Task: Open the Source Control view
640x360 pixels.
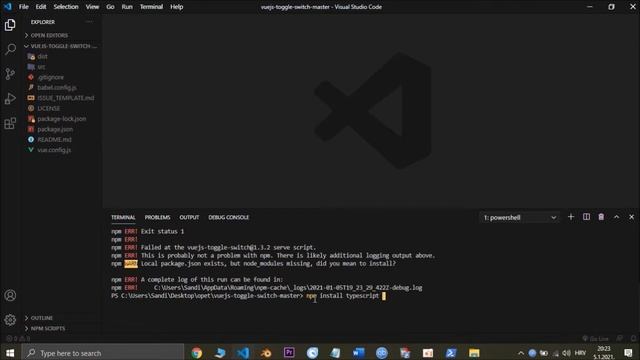Action: tap(10, 74)
